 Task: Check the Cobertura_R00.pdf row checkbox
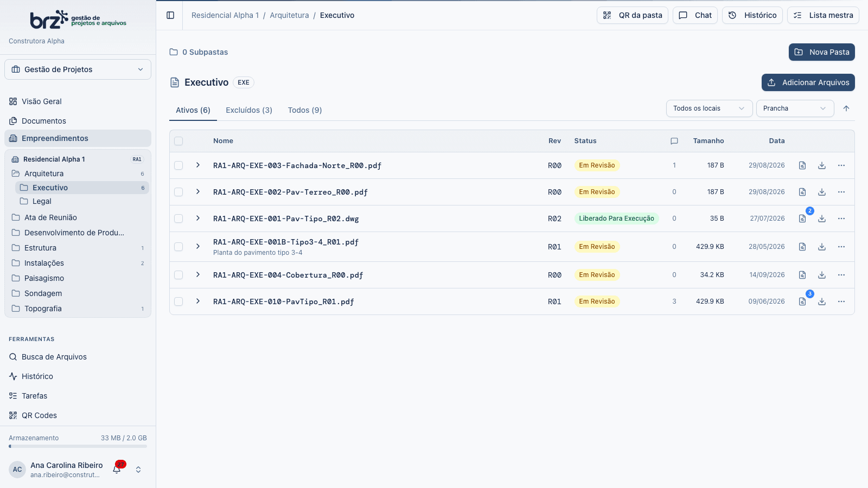[x=178, y=275]
